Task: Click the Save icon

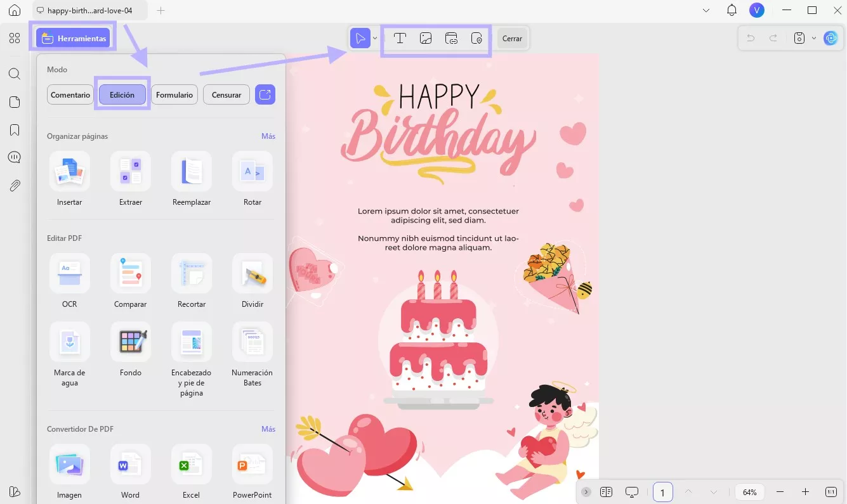Action: [800, 38]
